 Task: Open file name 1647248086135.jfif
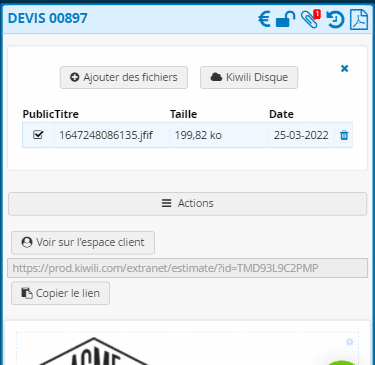(106, 135)
